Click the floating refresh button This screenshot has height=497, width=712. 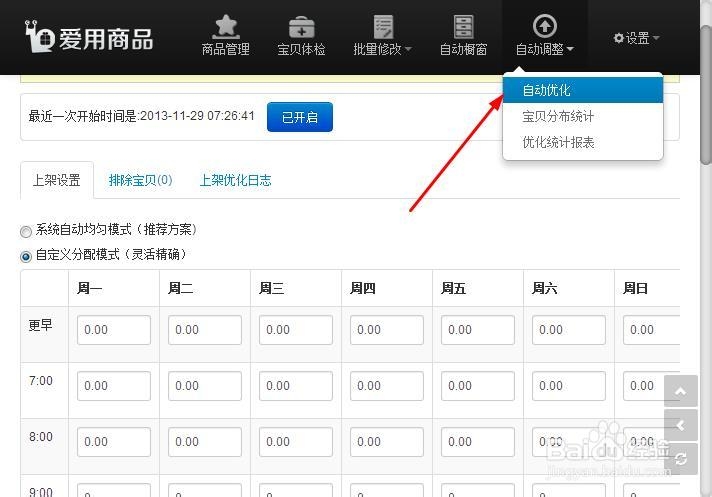point(681,459)
